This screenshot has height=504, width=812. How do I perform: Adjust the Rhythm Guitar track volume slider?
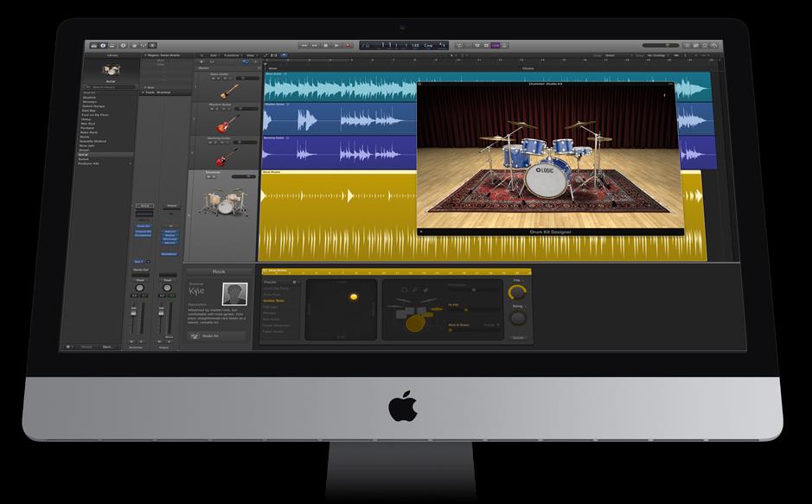point(246,109)
